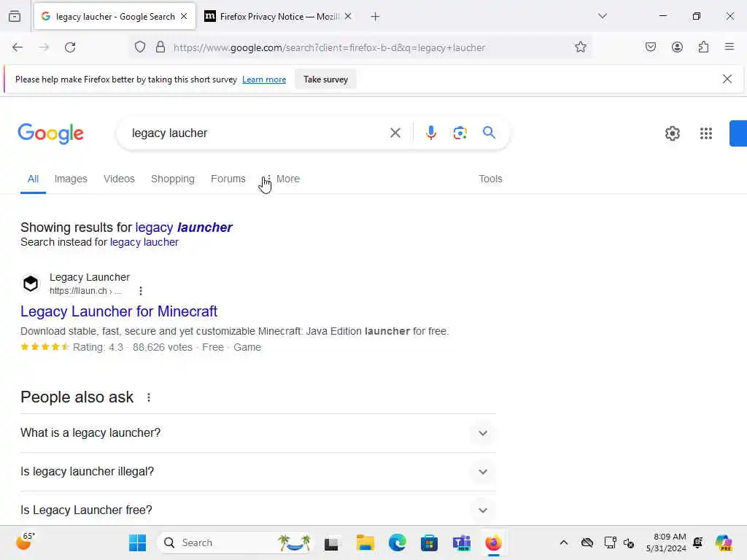Open Firefox View tab overview icon
This screenshot has width=747, height=560.
pyautogui.click(x=15, y=17)
